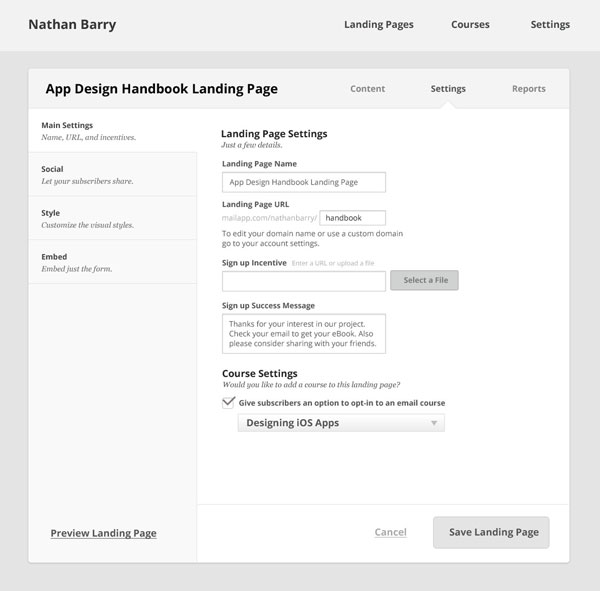Click the mailapp.com/nathanbarry/ URL prefix text

pyautogui.click(x=269, y=218)
